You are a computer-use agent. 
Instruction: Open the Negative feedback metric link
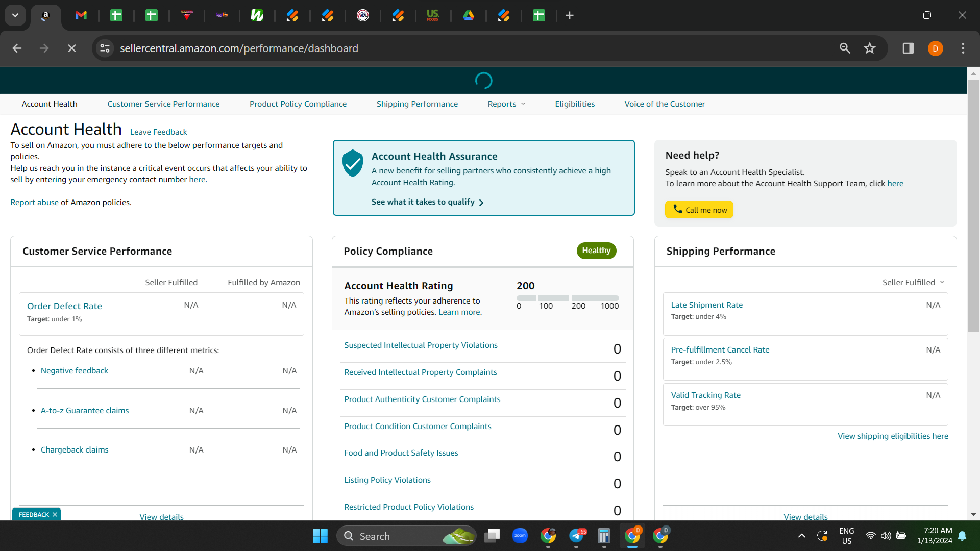tap(75, 370)
